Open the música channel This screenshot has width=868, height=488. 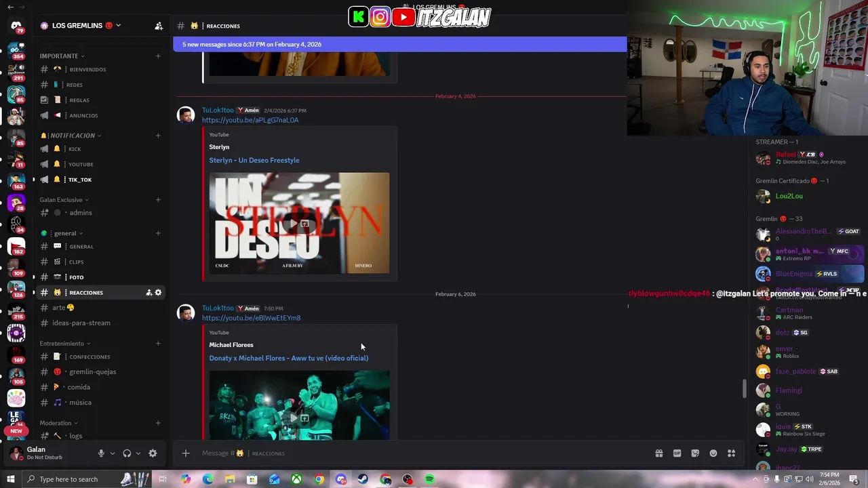(80, 403)
